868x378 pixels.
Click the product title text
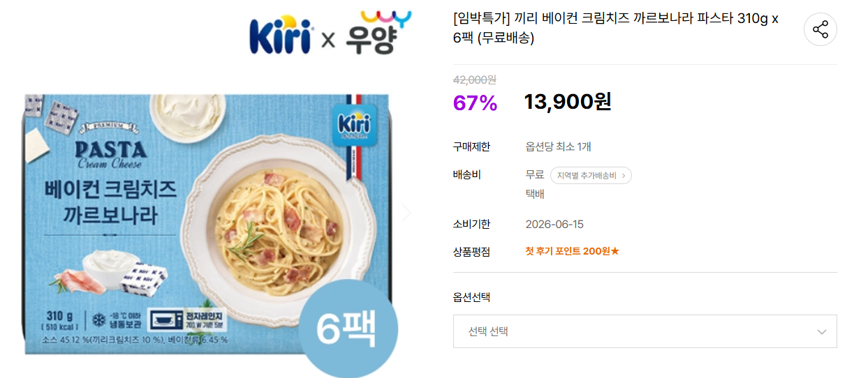pos(615,28)
